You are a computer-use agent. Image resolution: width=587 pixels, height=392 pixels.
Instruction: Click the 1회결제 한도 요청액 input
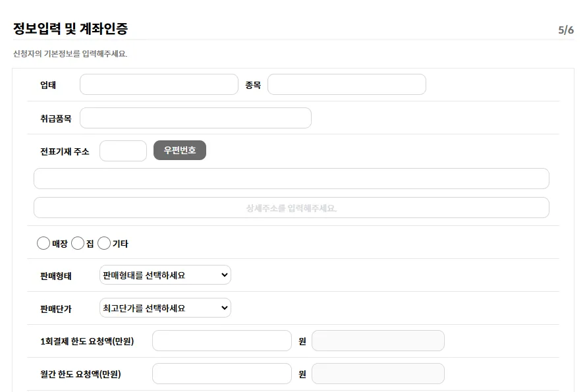tap(222, 341)
